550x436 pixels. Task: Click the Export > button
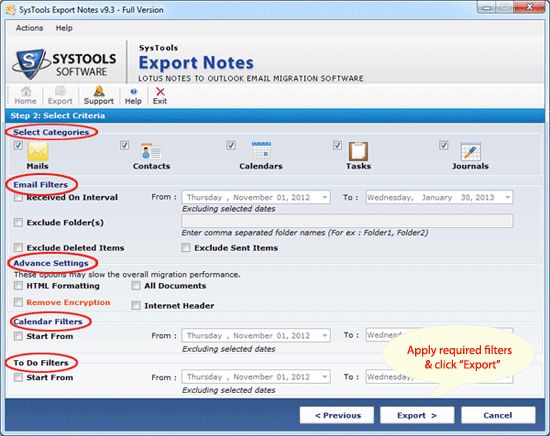(x=417, y=415)
